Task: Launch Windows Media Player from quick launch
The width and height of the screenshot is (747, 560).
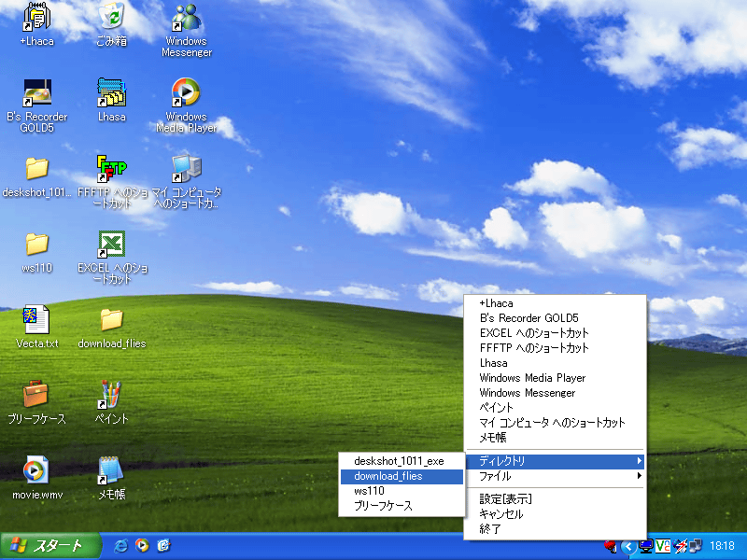Action: pos(142,545)
